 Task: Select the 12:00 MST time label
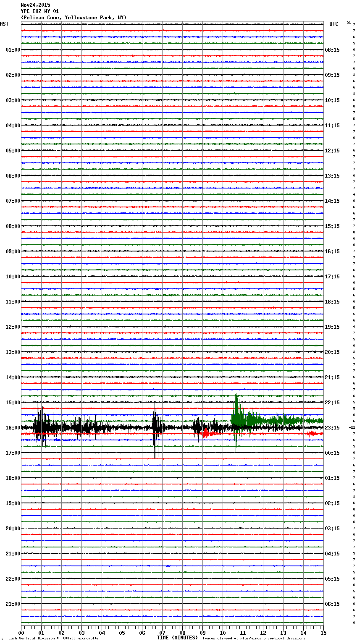tap(13, 327)
